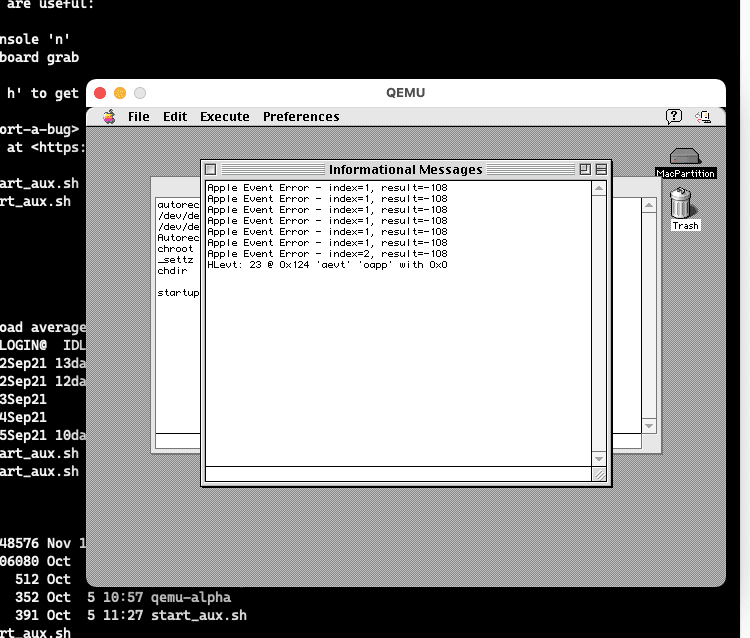Open the Apple menu
750x638 pixels.
109,117
